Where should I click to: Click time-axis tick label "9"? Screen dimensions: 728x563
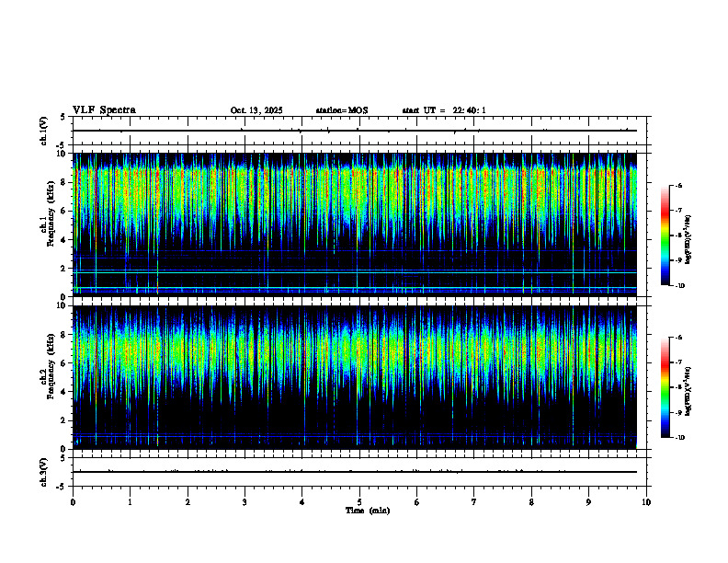(588, 502)
